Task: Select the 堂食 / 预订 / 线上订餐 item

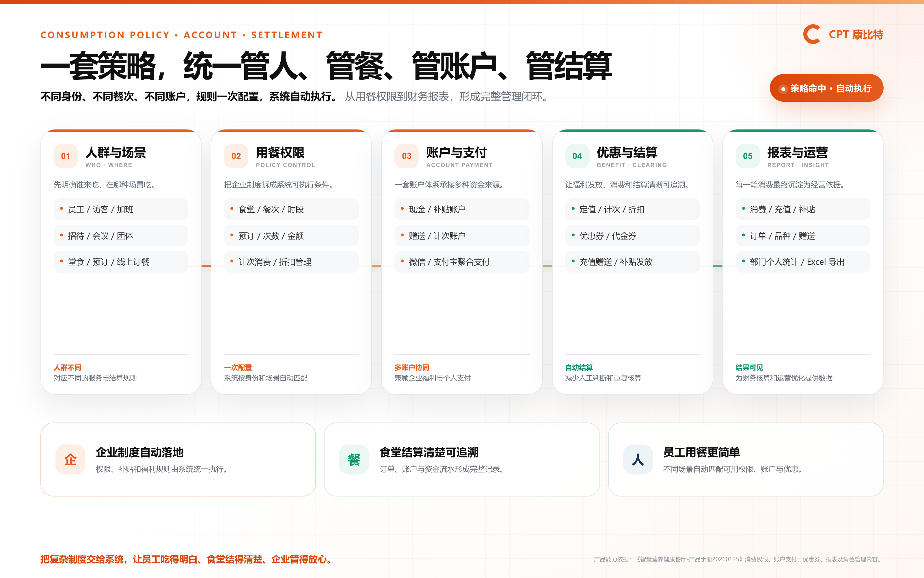Action: 121,262
